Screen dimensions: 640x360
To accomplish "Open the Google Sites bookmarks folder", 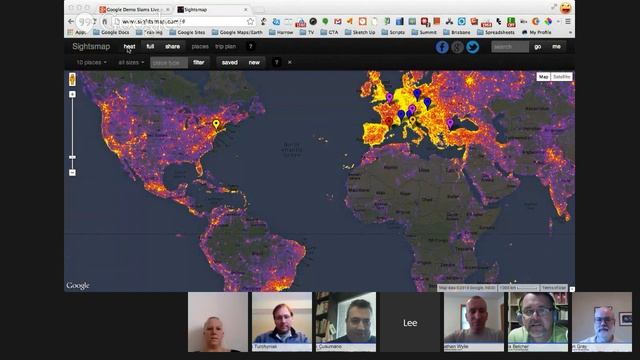I will click(x=187, y=32).
